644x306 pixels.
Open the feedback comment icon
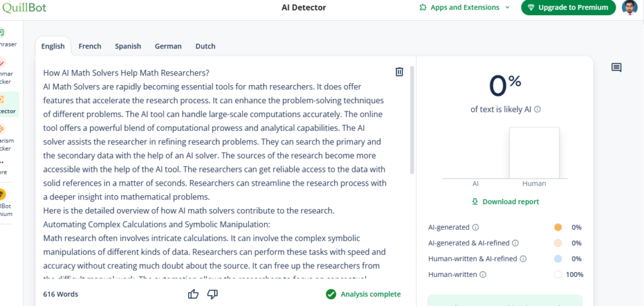616,67
